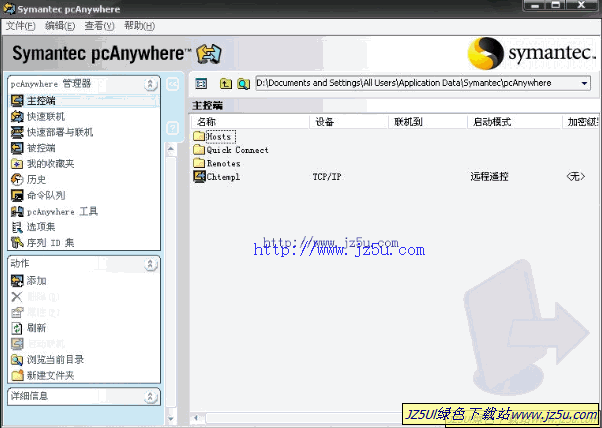The width and height of the screenshot is (602, 428).
Task: Click left panel scrollbar up arrow
Action: point(171,149)
